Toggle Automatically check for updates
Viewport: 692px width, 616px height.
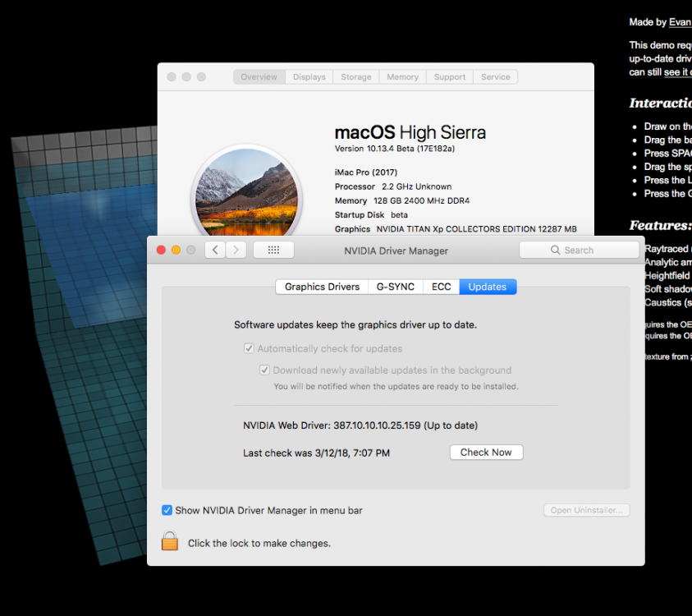249,348
